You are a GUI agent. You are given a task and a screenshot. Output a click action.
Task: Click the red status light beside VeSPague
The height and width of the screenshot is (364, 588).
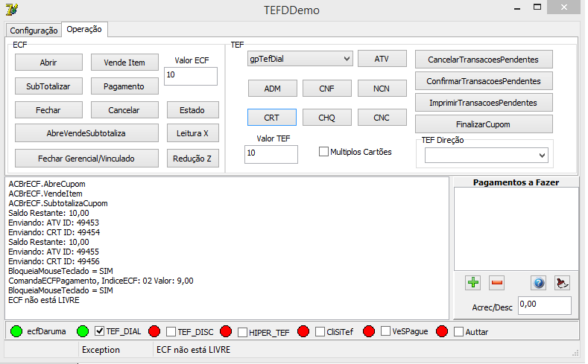pos(369,331)
